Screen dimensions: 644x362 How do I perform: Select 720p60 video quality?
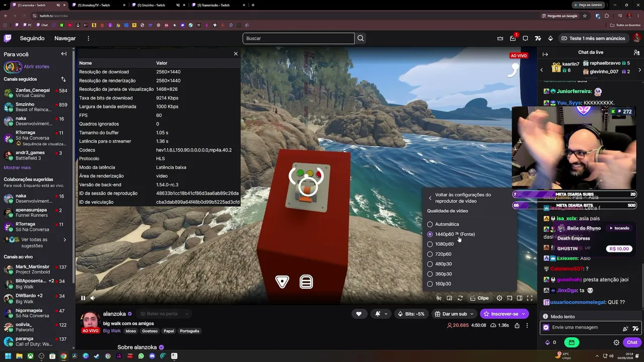tap(439, 254)
